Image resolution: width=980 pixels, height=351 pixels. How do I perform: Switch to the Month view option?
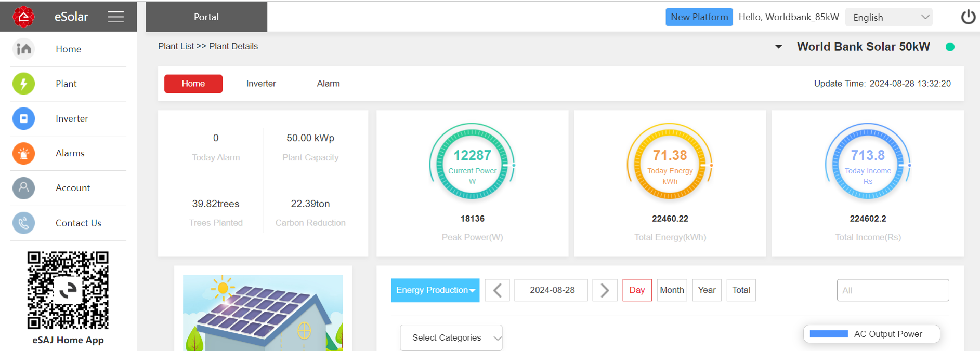(x=672, y=290)
